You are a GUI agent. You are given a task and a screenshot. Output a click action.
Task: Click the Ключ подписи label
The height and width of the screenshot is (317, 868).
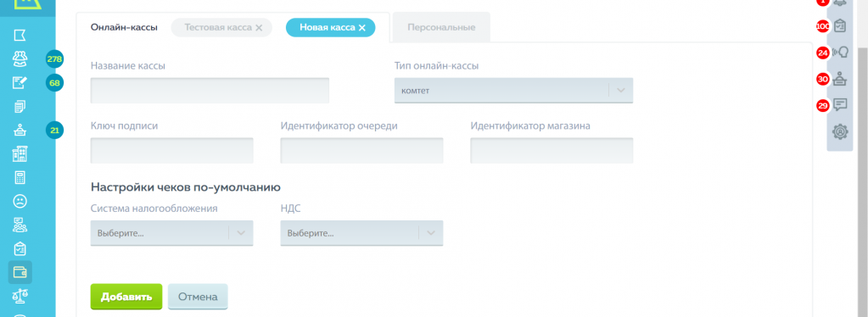[124, 126]
